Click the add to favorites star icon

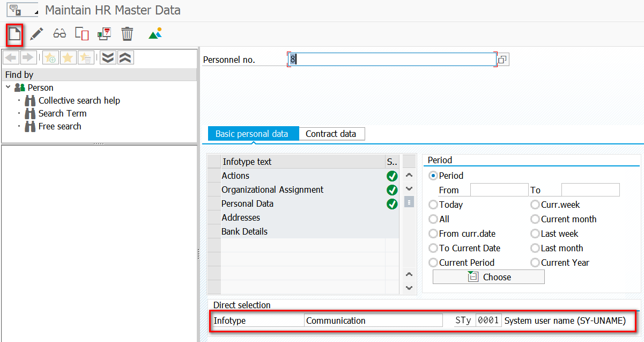50,58
